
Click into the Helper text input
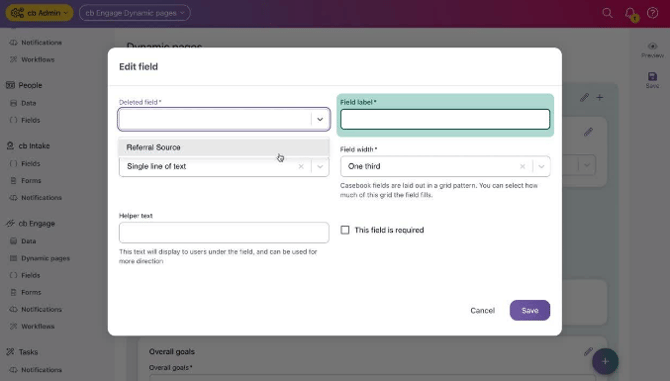224,233
